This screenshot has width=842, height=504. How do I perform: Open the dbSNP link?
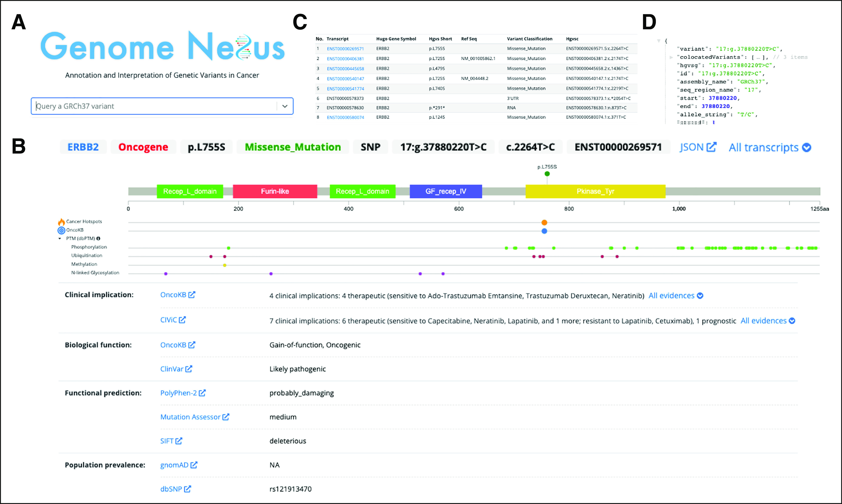tap(171, 489)
